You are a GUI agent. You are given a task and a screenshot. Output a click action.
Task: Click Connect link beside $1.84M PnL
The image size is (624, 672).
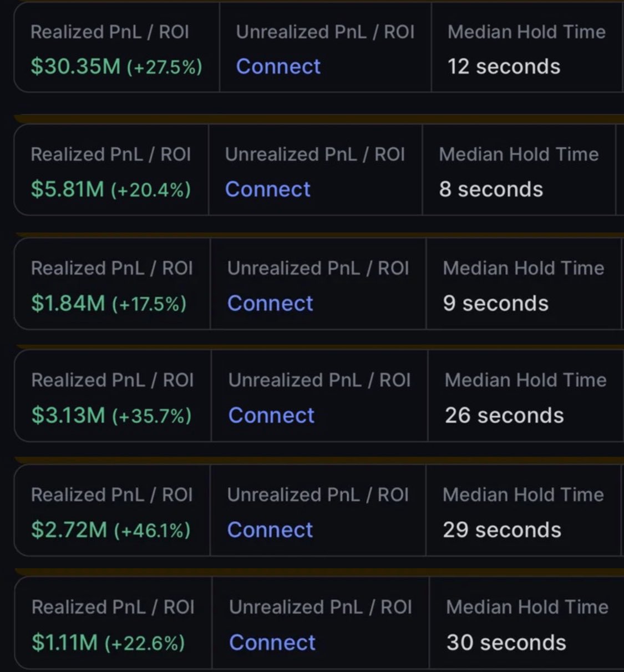pyautogui.click(x=270, y=304)
